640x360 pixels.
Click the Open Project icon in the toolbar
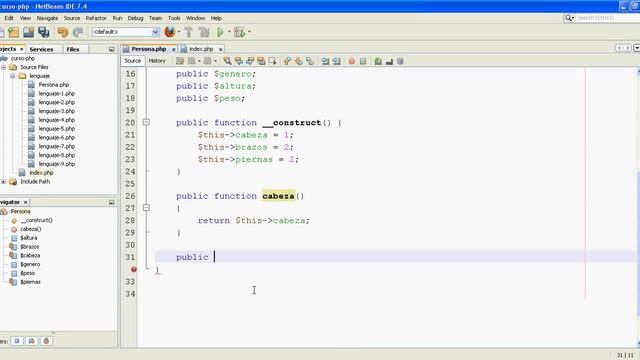click(x=28, y=32)
